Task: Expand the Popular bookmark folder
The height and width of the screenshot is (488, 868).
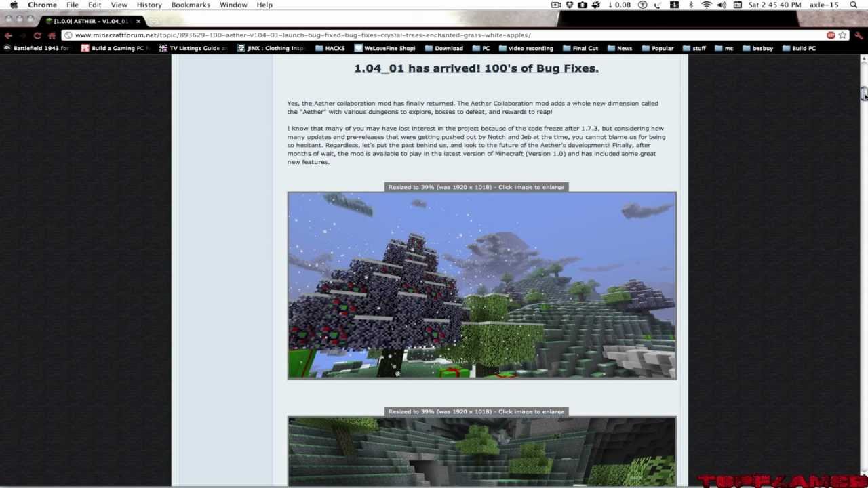Action: click(x=658, y=48)
